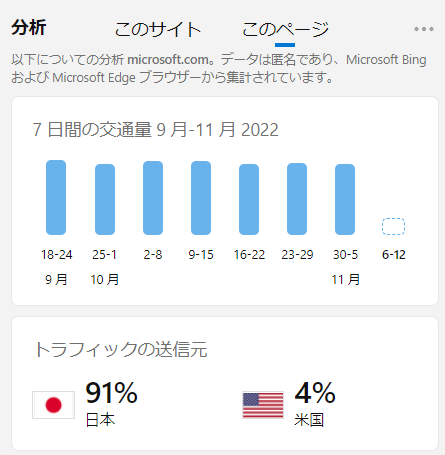The image size is (445, 455).
Task: Select the 16-22 traffic bar
Action: 249,199
